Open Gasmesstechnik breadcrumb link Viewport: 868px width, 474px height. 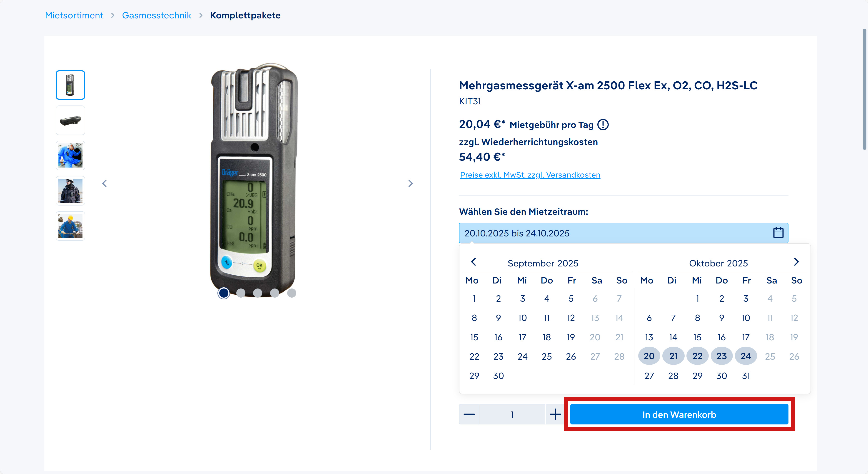(156, 15)
